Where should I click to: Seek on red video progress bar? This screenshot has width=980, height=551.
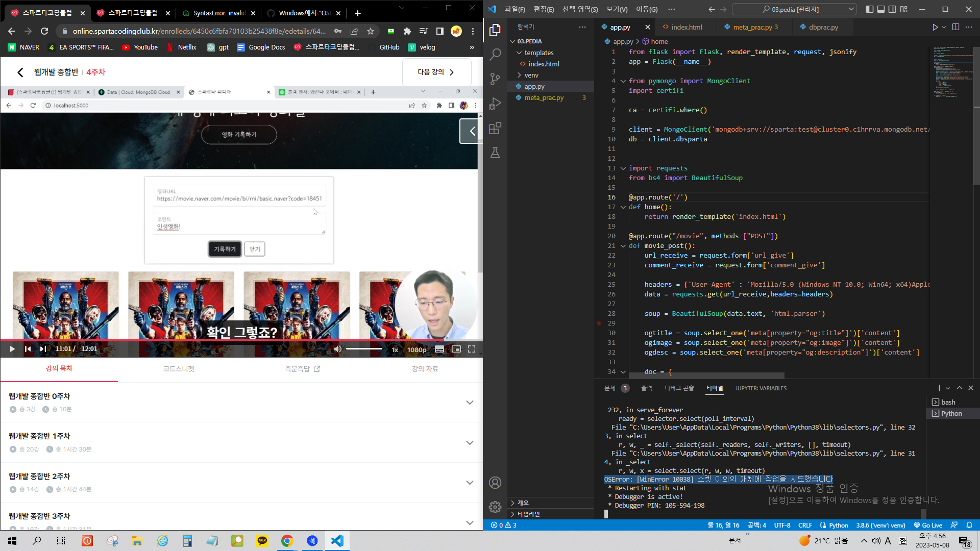[x=241, y=340]
